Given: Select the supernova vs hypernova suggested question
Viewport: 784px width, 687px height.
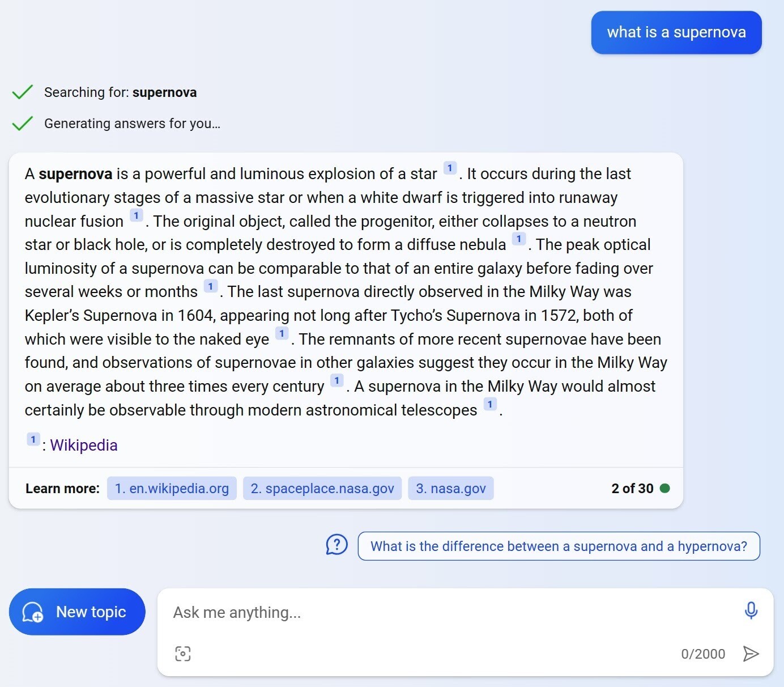Looking at the screenshot, I should pos(559,546).
